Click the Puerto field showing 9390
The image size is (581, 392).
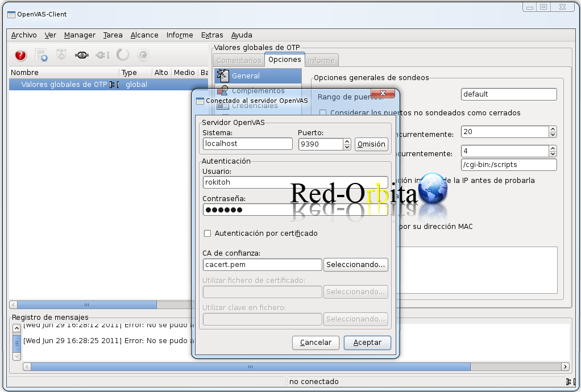coord(321,144)
